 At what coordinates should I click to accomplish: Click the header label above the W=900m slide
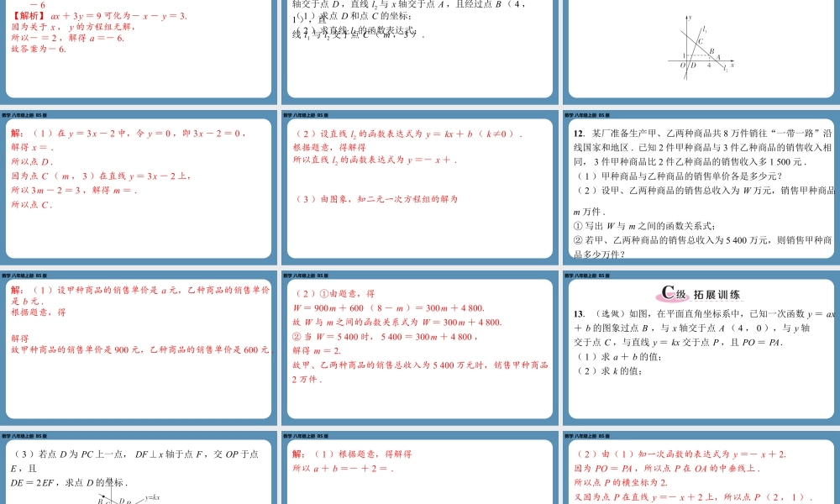pos(305,275)
